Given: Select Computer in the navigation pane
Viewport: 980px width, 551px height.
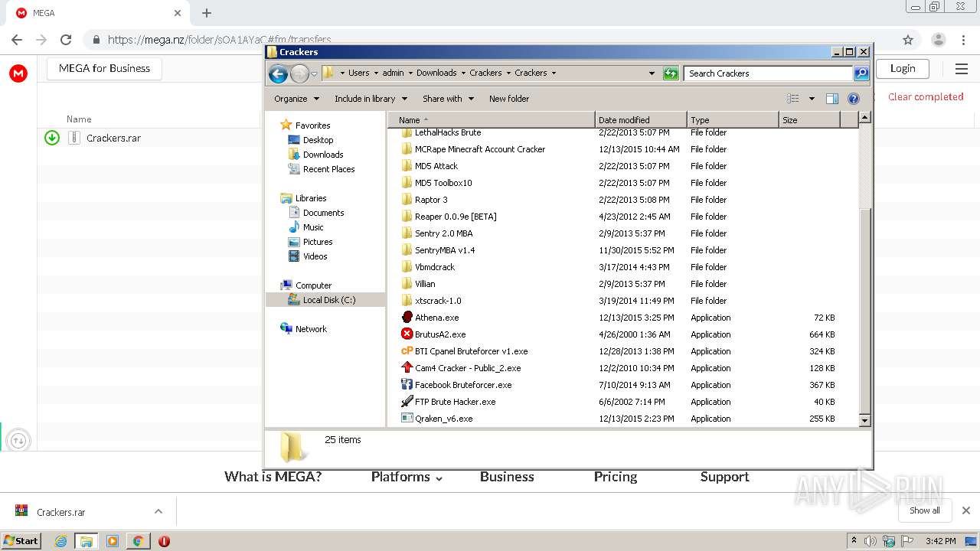Looking at the screenshot, I should point(313,285).
